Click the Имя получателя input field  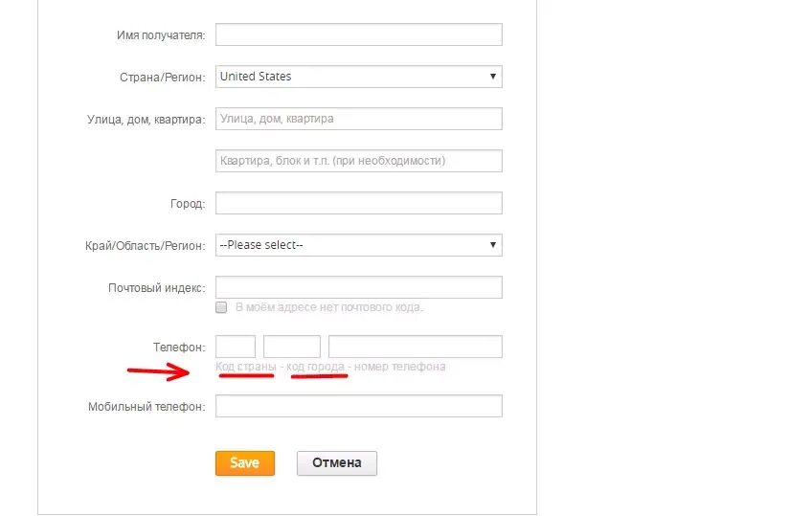click(x=359, y=34)
